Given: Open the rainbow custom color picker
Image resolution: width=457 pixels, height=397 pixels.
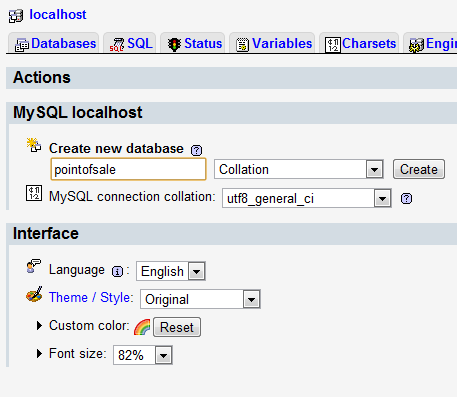Looking at the screenshot, I should tap(142, 327).
